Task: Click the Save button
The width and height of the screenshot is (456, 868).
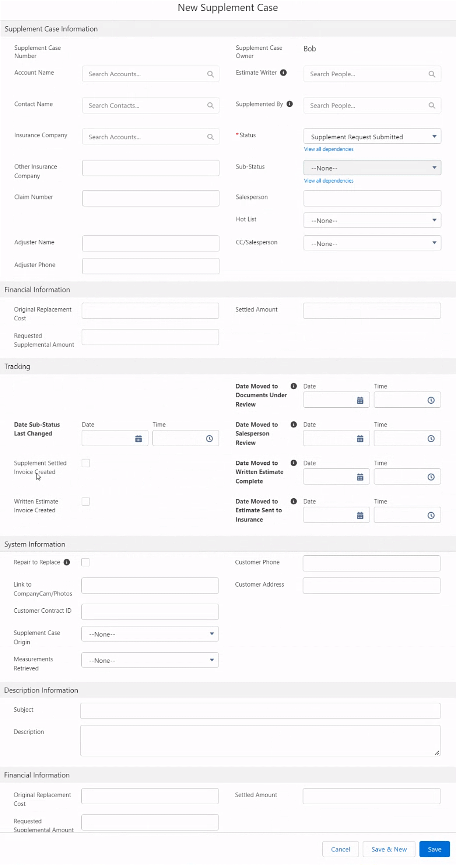Action: [x=434, y=849]
